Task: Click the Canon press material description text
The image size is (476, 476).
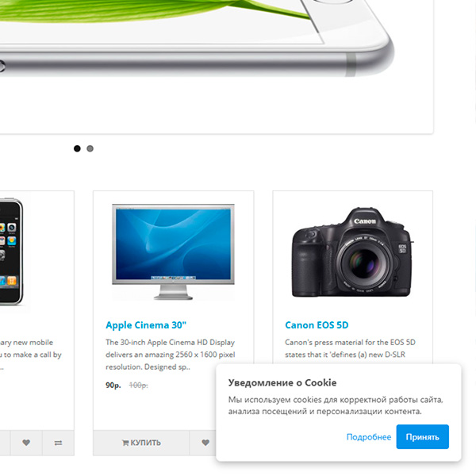Action: 350,348
